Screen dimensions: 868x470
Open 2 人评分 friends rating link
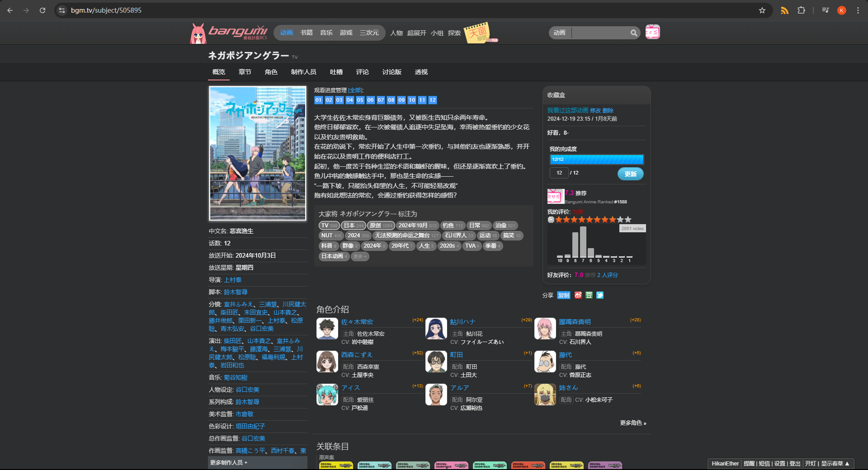tap(608, 275)
